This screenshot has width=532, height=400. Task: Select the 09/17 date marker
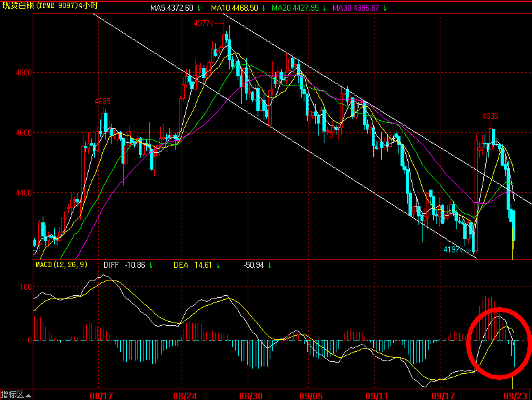tap(443, 396)
